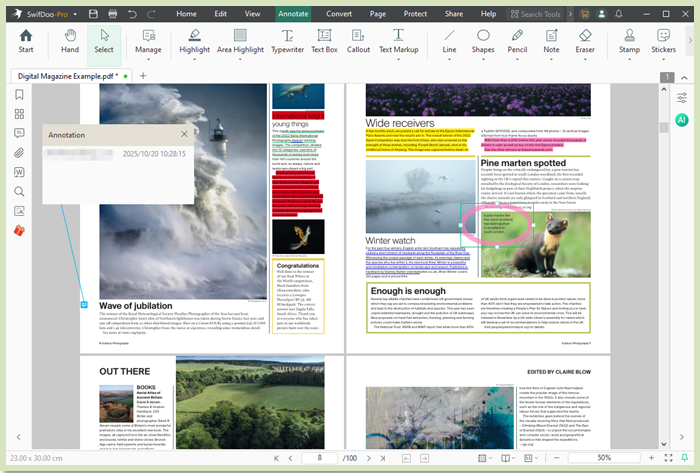Activate the Callout annotation tool

coord(358,40)
